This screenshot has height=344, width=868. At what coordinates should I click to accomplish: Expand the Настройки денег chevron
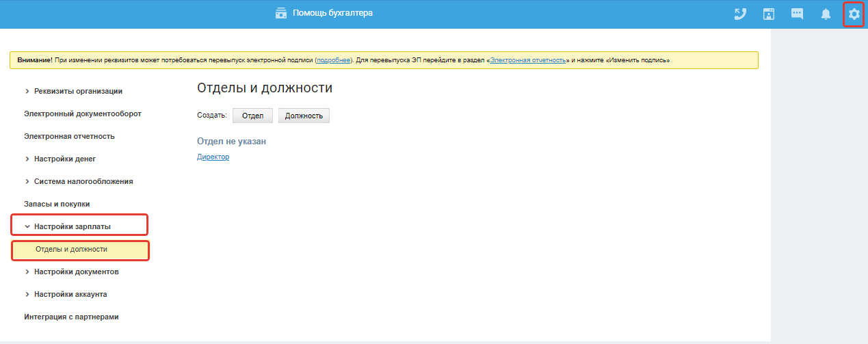[27, 159]
